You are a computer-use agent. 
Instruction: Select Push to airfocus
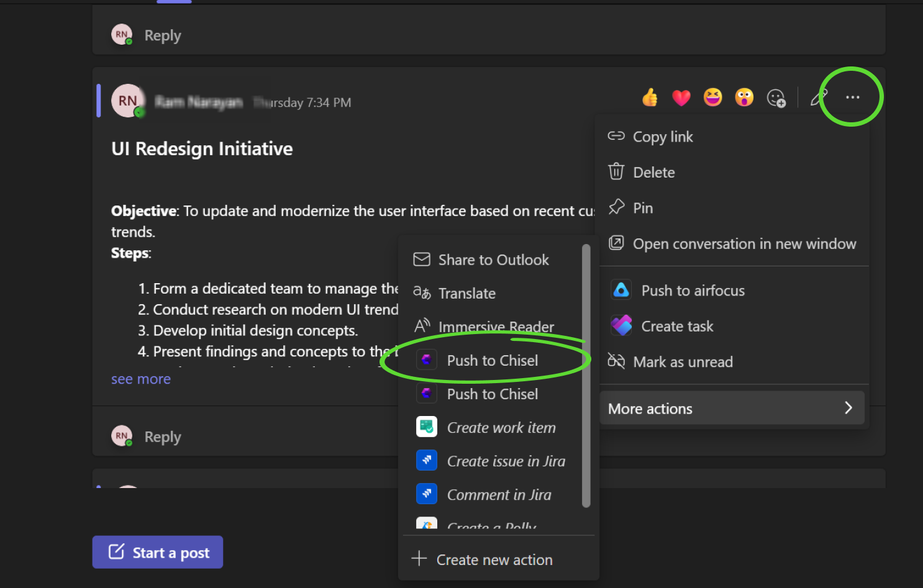pyautogui.click(x=693, y=290)
